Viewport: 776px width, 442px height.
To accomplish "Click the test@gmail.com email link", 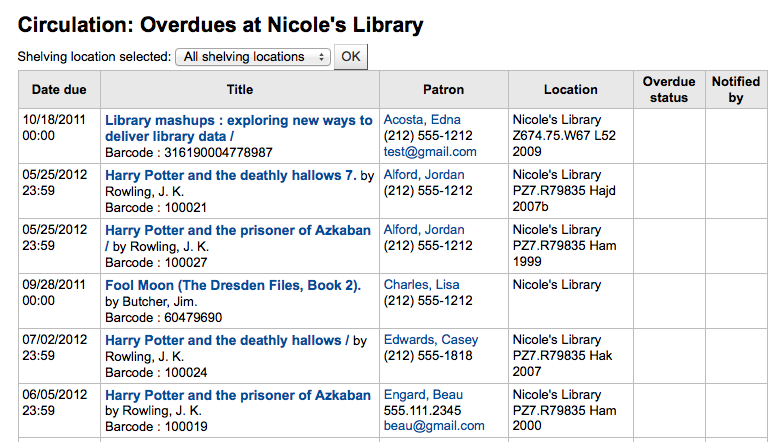I will pyautogui.click(x=430, y=152).
